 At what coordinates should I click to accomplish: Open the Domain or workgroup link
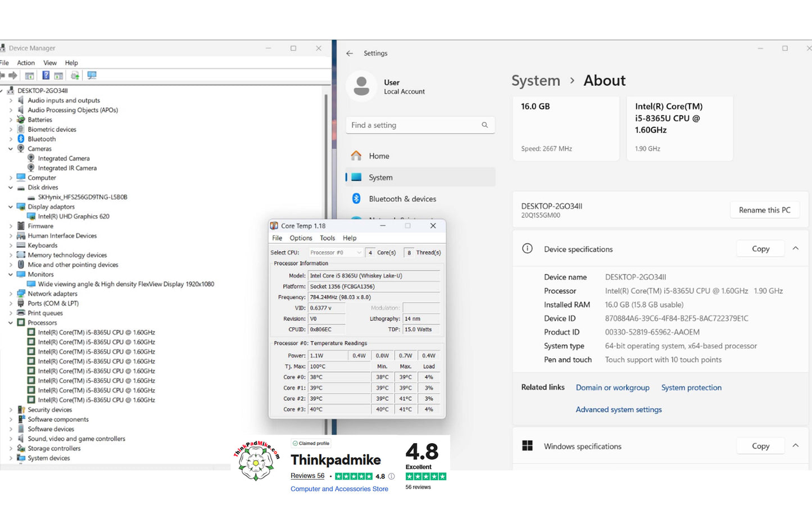click(x=613, y=388)
